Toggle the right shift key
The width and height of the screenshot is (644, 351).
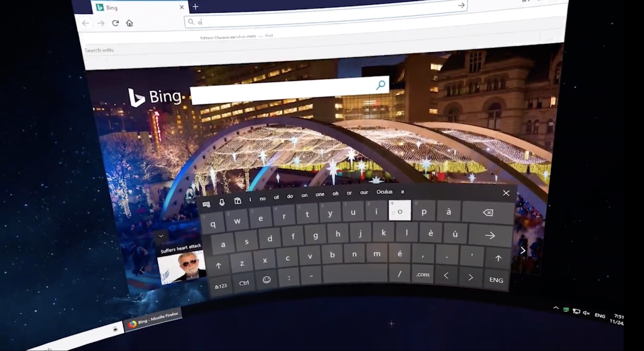[498, 258]
